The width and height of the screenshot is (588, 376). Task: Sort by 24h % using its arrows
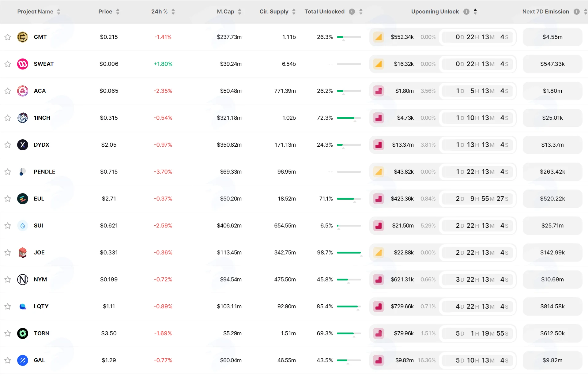173,12
